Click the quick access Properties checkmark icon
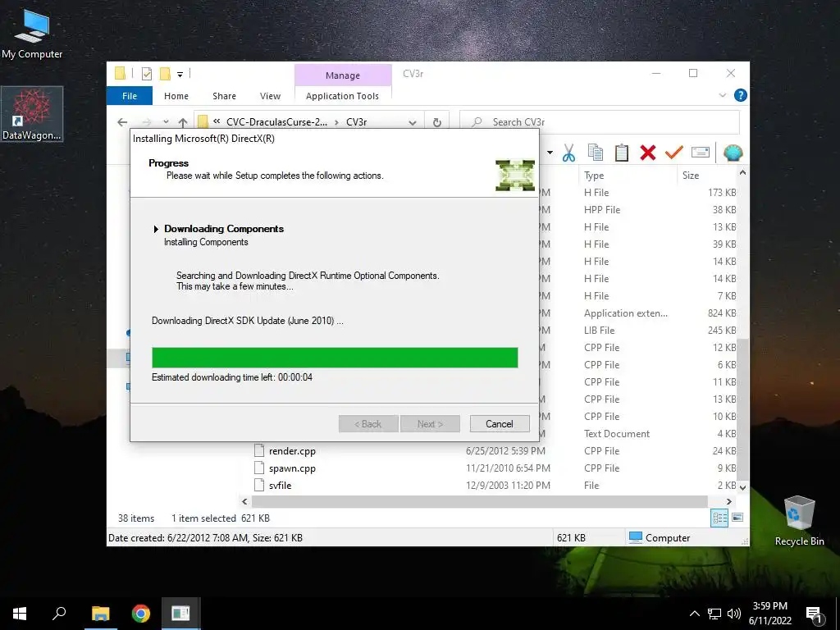Viewport: 840px width, 630px height. pos(146,74)
